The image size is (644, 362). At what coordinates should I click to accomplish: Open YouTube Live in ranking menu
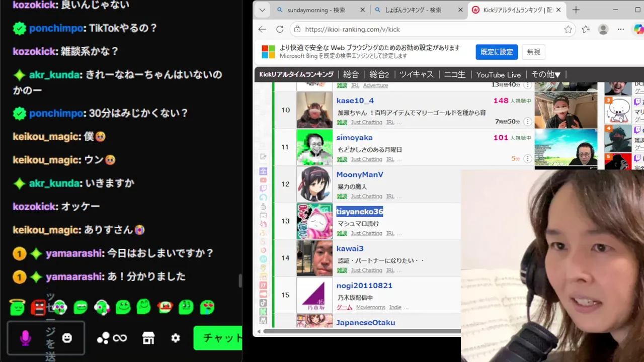click(x=498, y=74)
